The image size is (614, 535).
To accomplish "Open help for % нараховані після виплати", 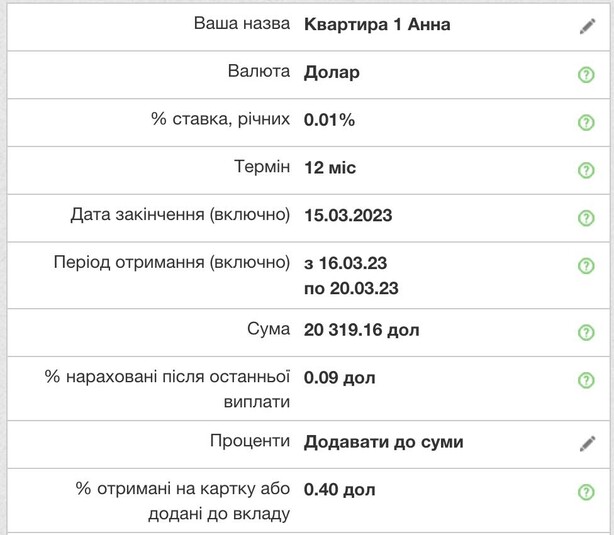I will 587,380.
